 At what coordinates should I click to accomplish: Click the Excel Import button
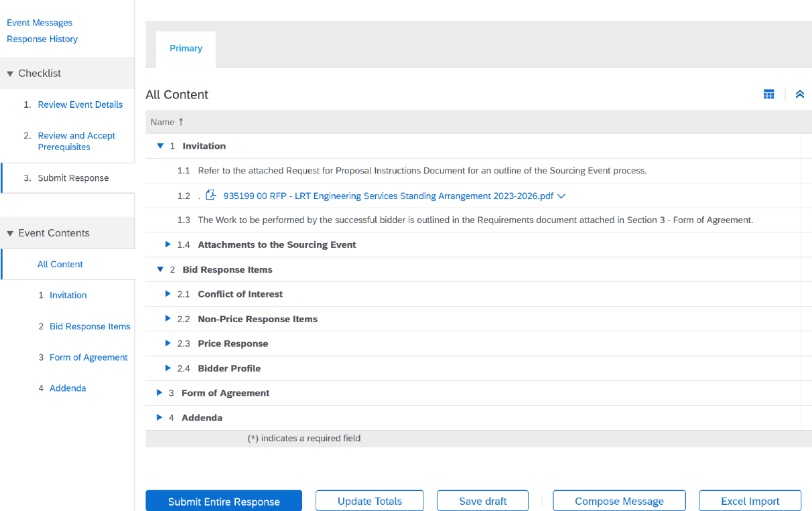point(750,501)
